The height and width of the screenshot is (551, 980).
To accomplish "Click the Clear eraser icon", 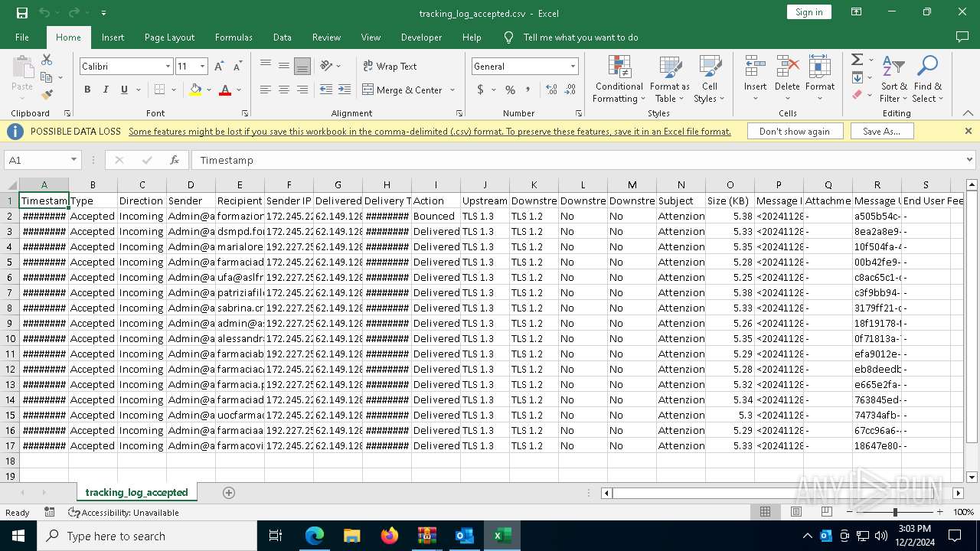I will (857, 95).
